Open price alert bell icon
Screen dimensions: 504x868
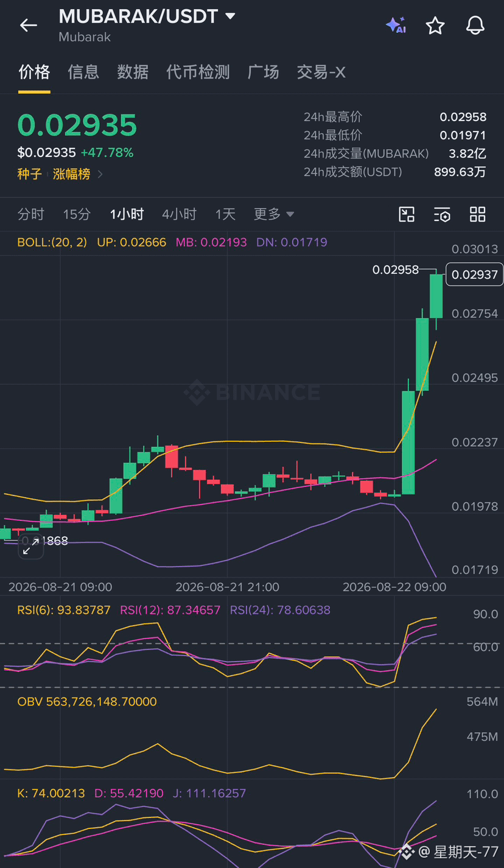point(475,25)
